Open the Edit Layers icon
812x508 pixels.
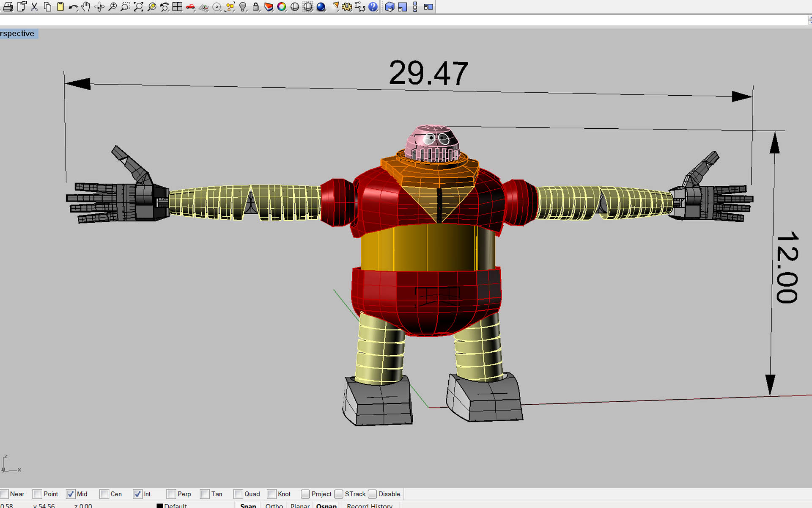(269, 7)
